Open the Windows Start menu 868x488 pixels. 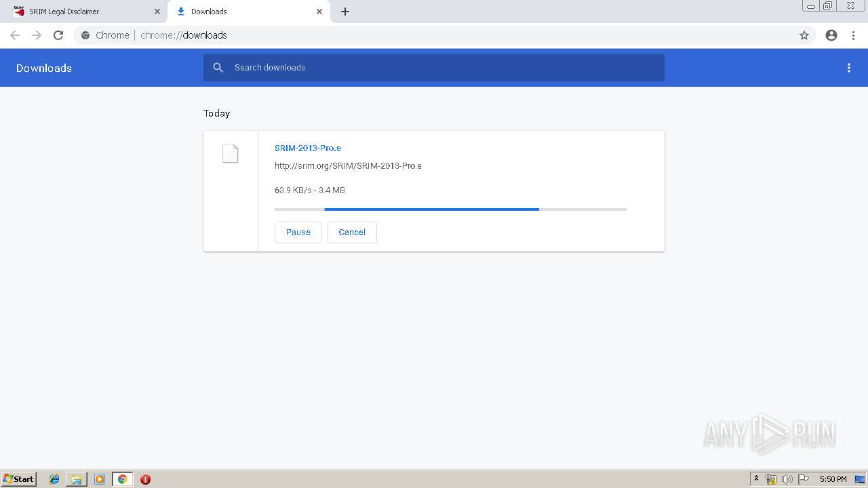pyautogui.click(x=19, y=479)
